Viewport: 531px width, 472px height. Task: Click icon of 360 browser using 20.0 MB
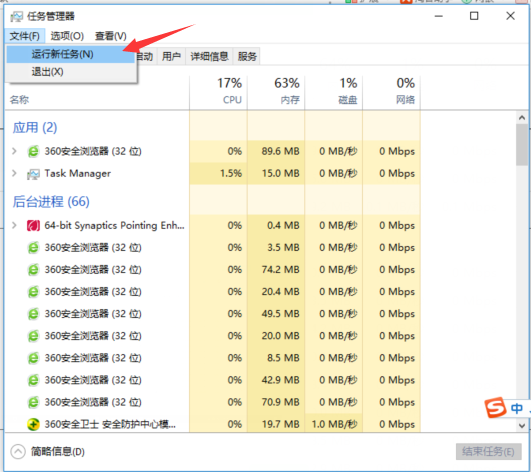[33, 336]
